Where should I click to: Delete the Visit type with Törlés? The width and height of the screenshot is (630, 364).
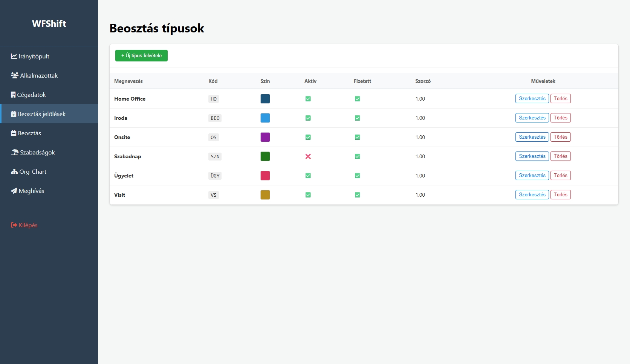(560, 195)
